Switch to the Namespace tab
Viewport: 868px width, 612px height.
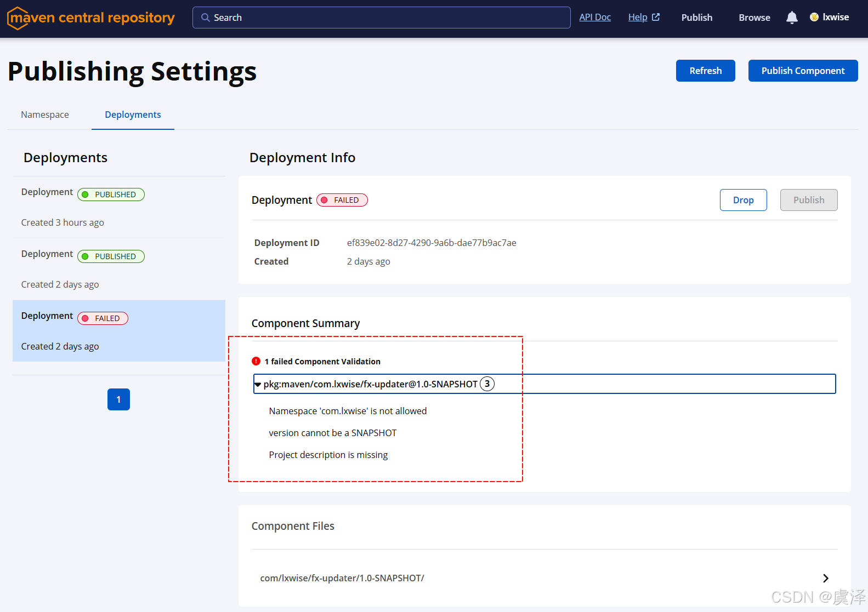pos(45,115)
